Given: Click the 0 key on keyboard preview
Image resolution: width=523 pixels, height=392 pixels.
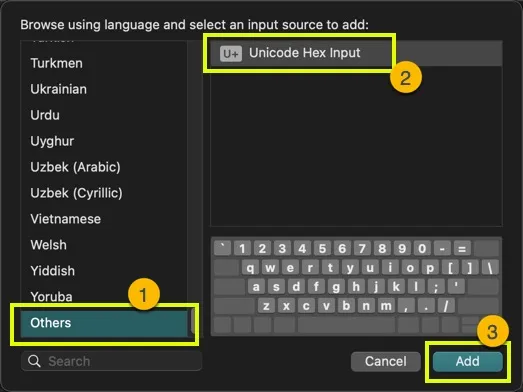Looking at the screenshot, I should coord(422,249).
